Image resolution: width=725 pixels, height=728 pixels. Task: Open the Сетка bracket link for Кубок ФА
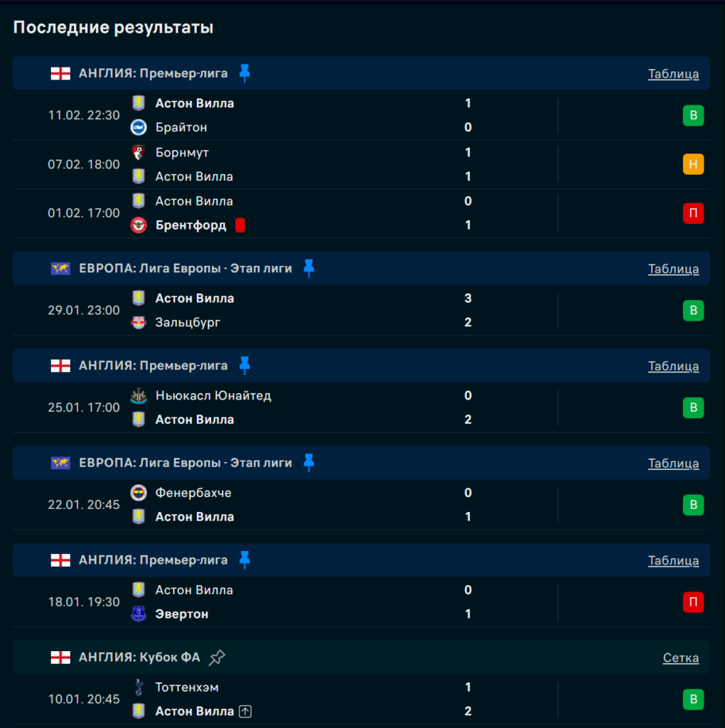click(680, 658)
